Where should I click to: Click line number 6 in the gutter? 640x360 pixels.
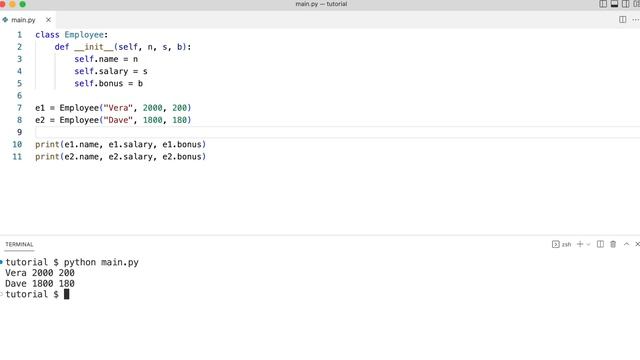pos(19,96)
